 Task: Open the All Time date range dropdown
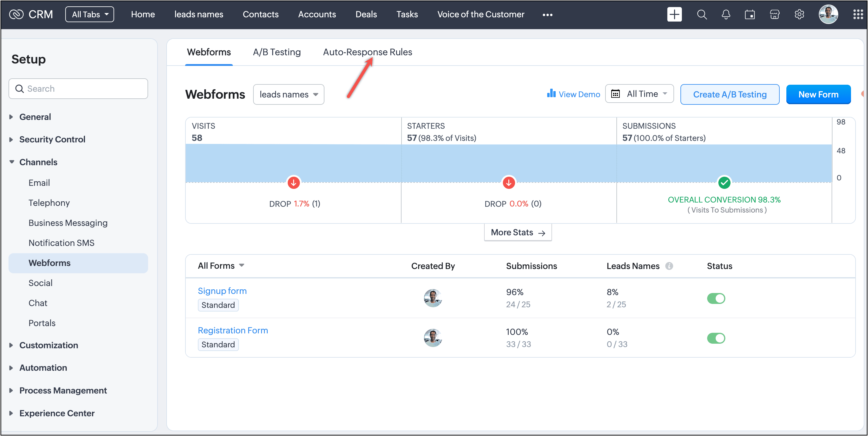[x=639, y=94]
